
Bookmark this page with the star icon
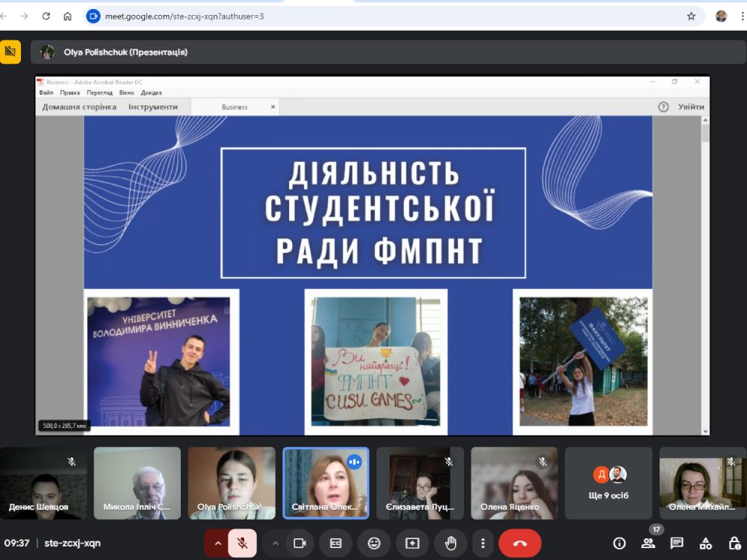point(691,16)
